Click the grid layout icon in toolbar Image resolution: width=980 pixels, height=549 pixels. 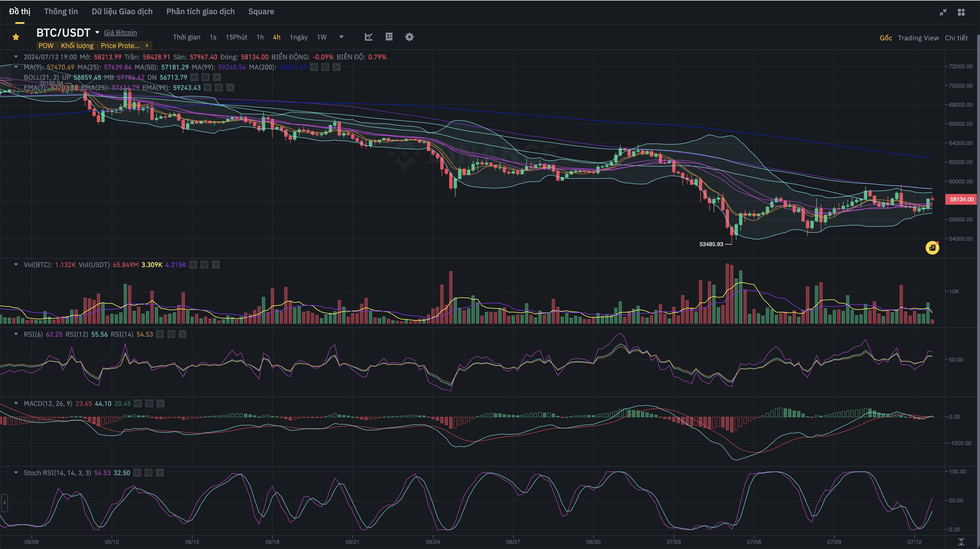389,37
